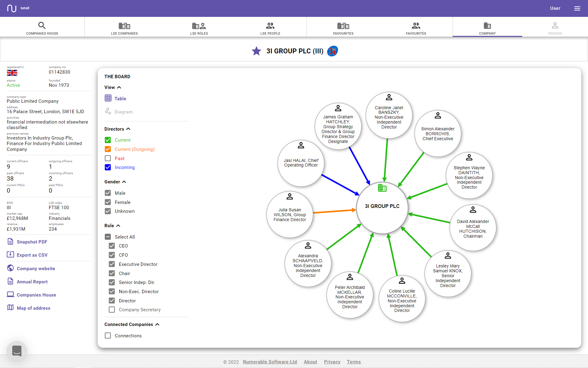Open the favourite people tab

click(x=416, y=28)
